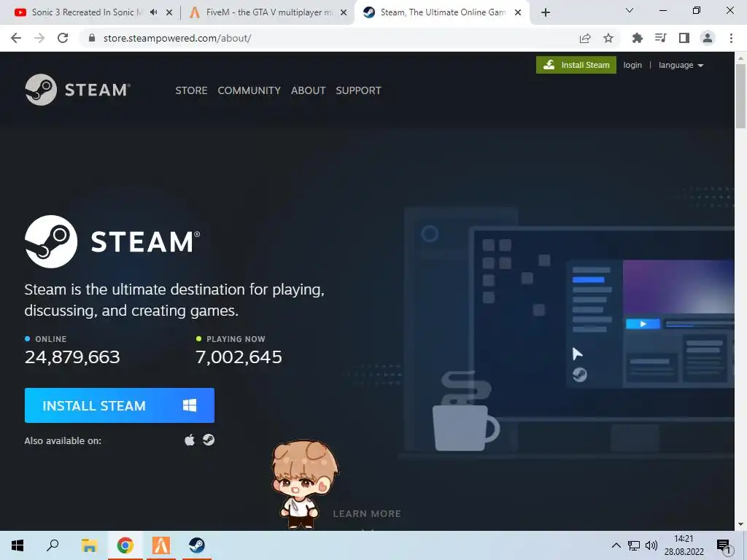Go back in browser history
Image resolution: width=747 pixels, height=560 pixels.
coord(16,38)
